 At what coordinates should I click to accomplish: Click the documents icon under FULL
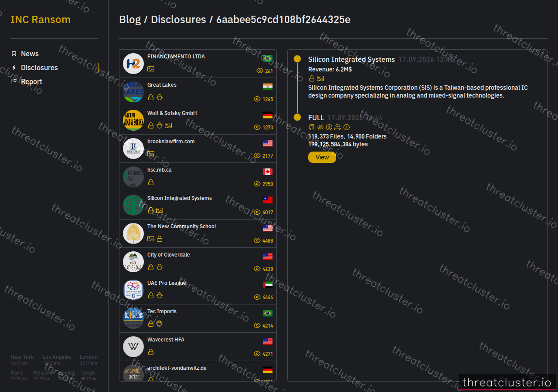point(311,127)
